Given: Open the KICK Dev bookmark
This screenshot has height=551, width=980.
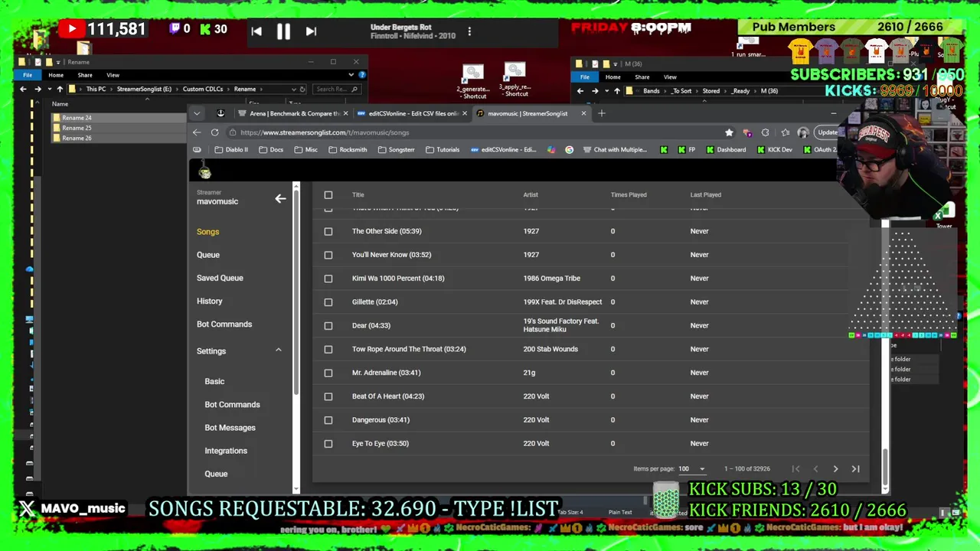Looking at the screenshot, I should point(775,150).
